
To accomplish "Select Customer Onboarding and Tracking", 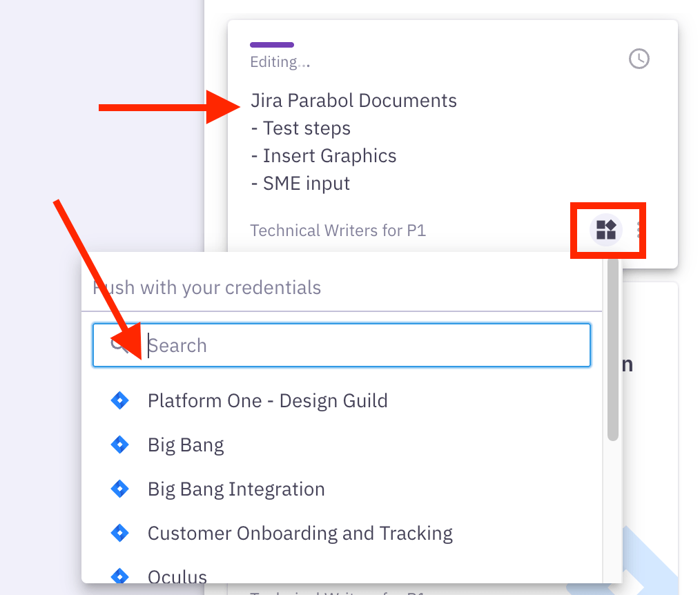I will click(300, 533).
